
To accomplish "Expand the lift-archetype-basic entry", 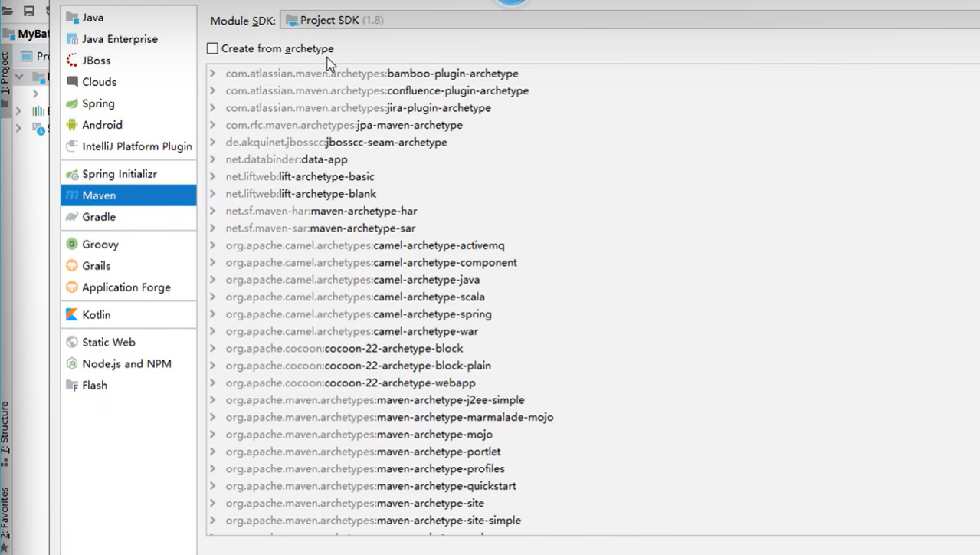I will tap(213, 176).
